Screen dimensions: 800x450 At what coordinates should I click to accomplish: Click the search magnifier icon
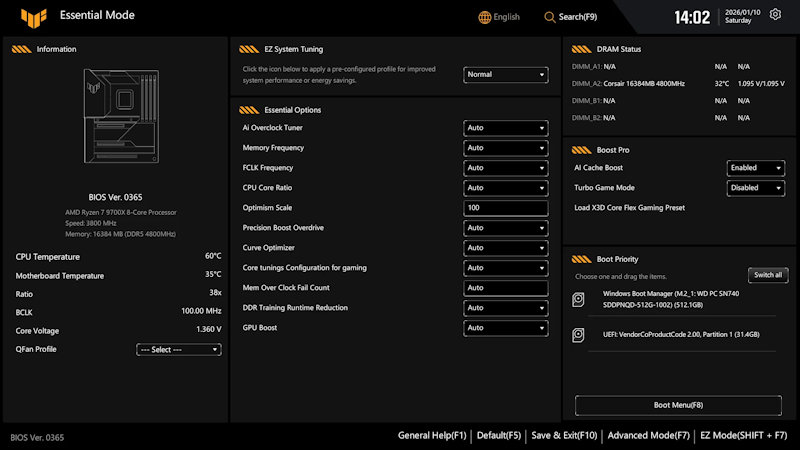549,17
